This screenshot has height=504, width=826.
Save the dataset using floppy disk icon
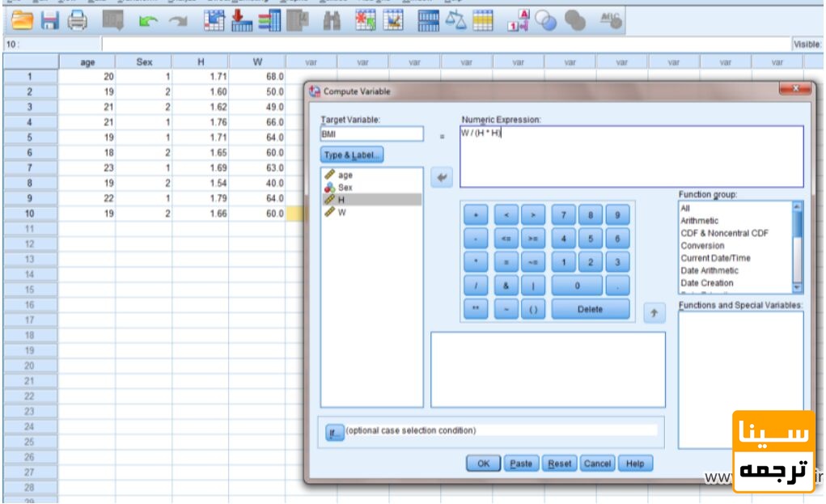(x=49, y=20)
